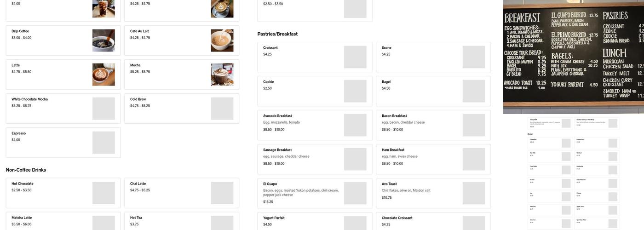This screenshot has height=230, width=644.
Task: Open the chalkboard menu photo
Action: [574, 57]
